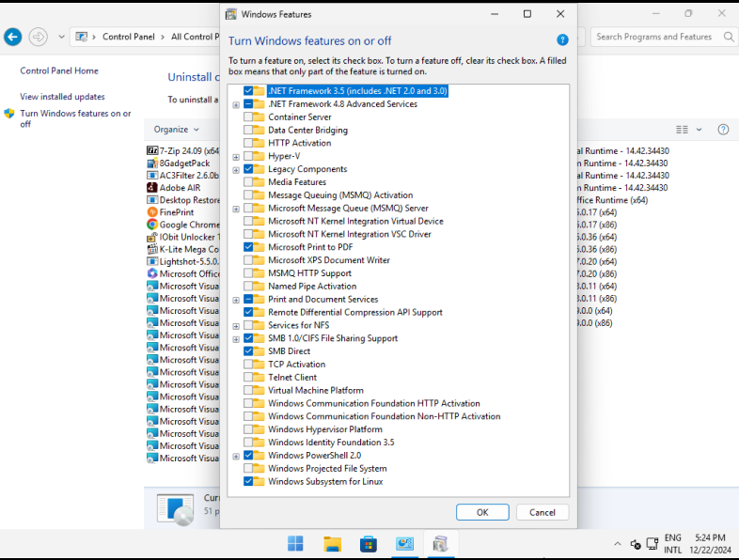Uncheck Microsoft Print to PDF
The image size is (739, 560).
[x=248, y=247]
